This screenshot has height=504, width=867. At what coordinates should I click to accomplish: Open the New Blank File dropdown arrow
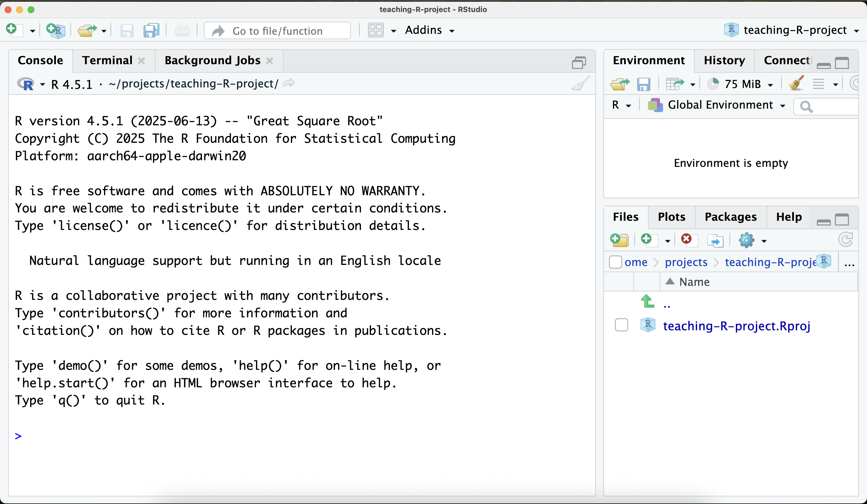tap(667, 241)
